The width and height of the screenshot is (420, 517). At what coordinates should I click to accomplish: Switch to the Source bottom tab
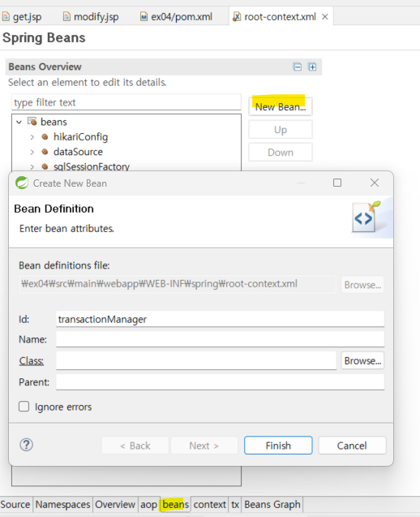coord(15,505)
